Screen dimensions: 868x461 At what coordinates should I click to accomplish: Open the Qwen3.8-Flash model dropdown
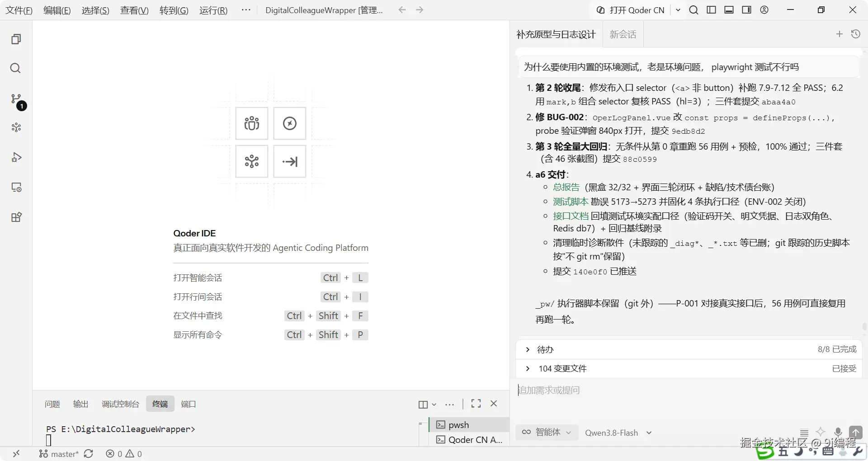618,433
